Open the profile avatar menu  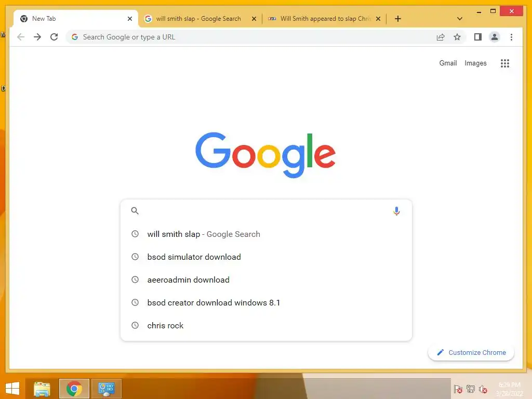click(x=495, y=37)
